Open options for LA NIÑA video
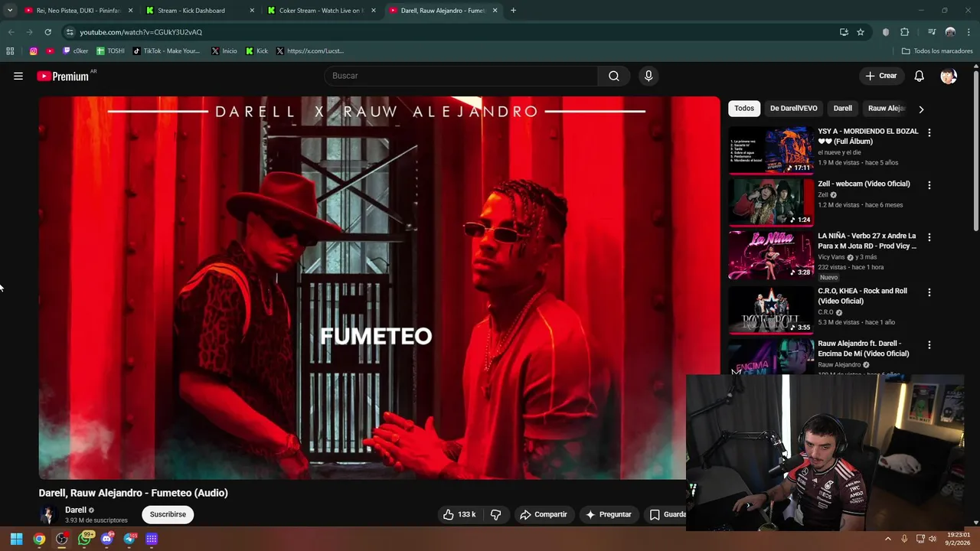The height and width of the screenshot is (551, 980). [x=929, y=237]
